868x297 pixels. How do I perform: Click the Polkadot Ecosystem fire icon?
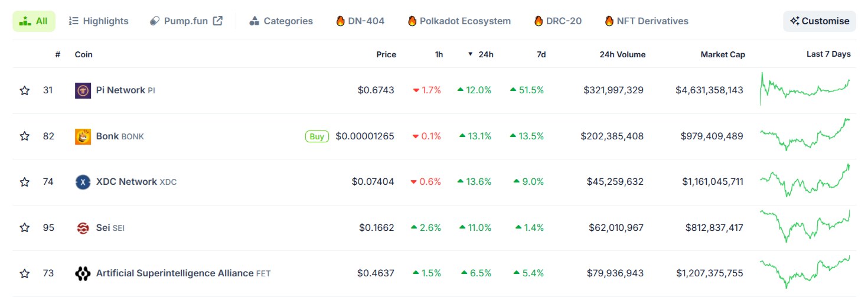(412, 21)
